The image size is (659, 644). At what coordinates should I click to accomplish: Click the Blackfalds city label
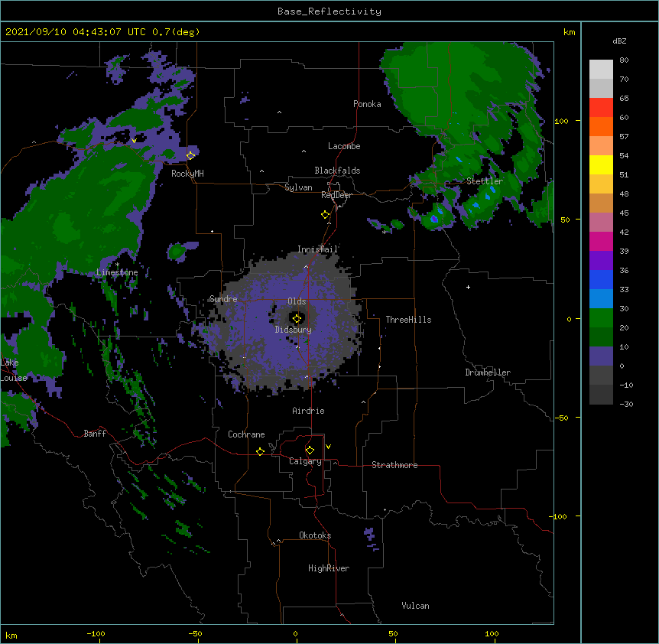pos(337,171)
